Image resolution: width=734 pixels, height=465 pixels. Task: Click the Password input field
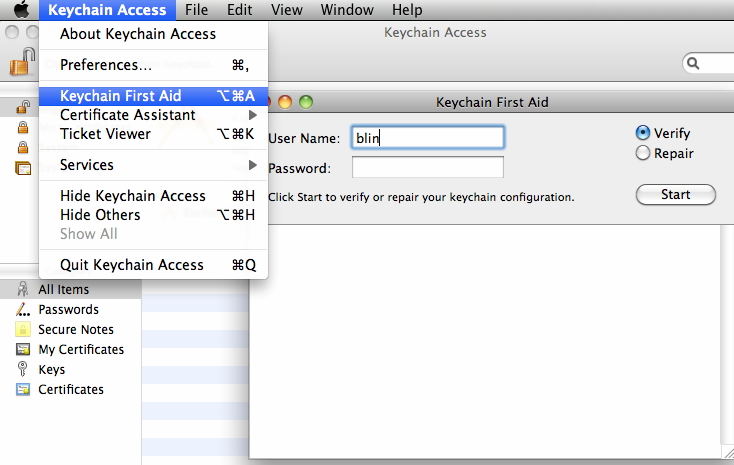pyautogui.click(x=427, y=167)
